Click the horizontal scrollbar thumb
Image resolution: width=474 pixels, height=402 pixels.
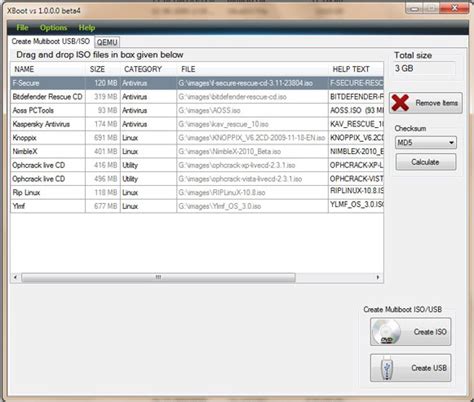point(158,277)
